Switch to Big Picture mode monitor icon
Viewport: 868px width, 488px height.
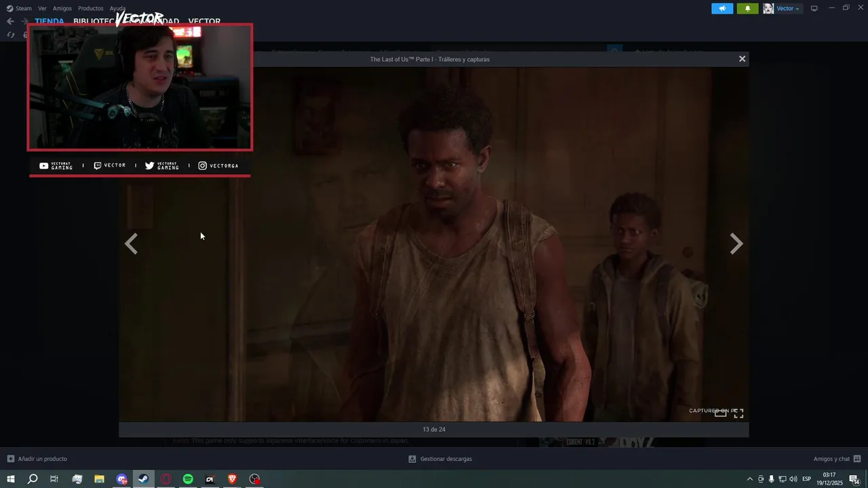pyautogui.click(x=814, y=8)
